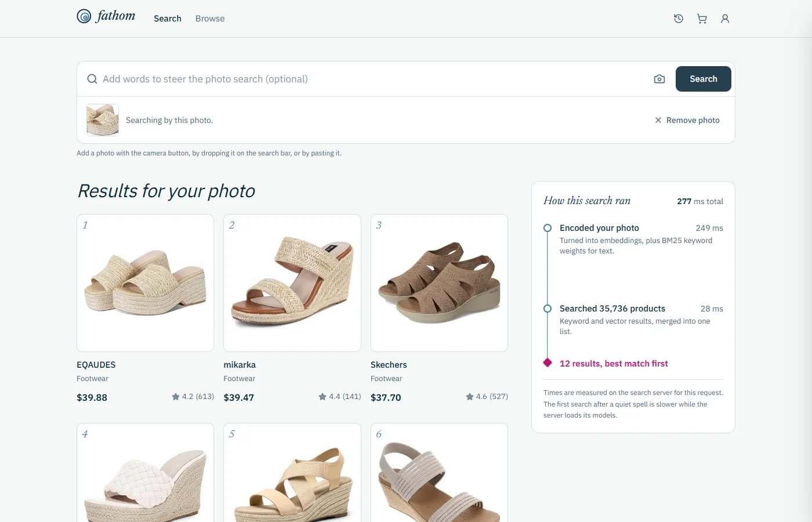Click star rating icon on EQAUDES card
This screenshot has width=812, height=522.
point(176,397)
